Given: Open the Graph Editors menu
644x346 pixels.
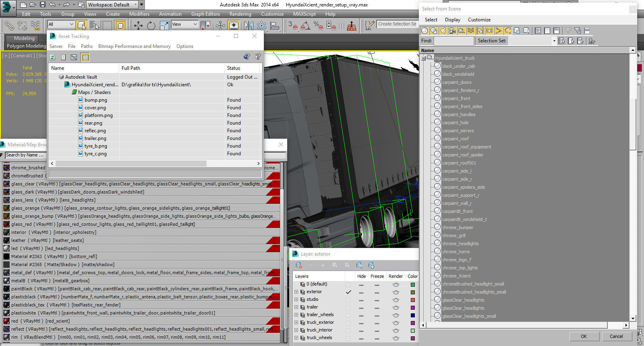Looking at the screenshot, I should [x=205, y=14].
